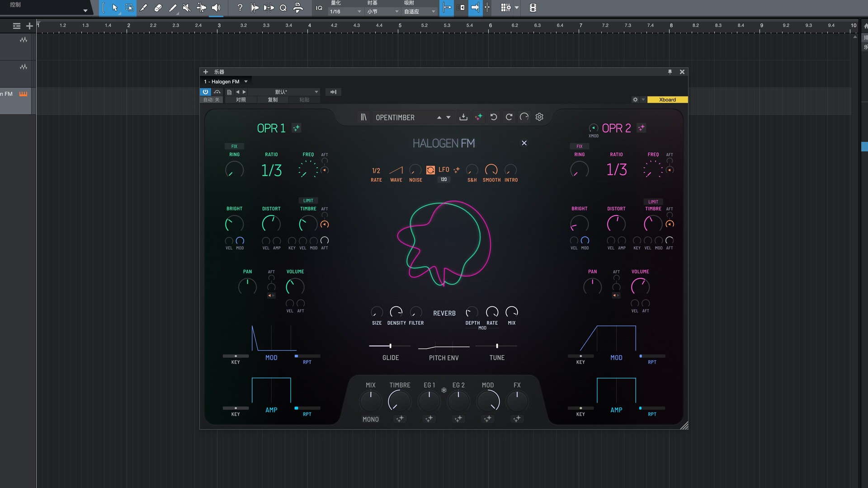Image resolution: width=868 pixels, height=488 pixels.
Task: Open the quantize 1/16 dropdown
Action: pos(346,11)
